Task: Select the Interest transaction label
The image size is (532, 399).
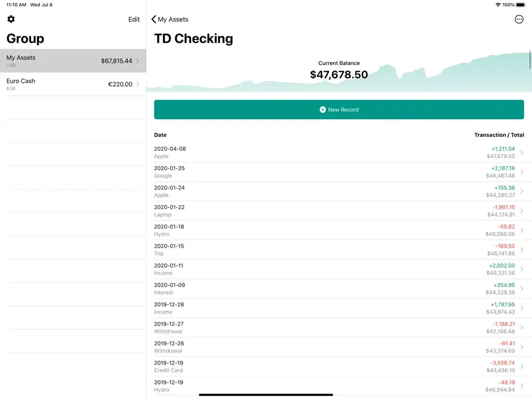Action: (x=163, y=293)
